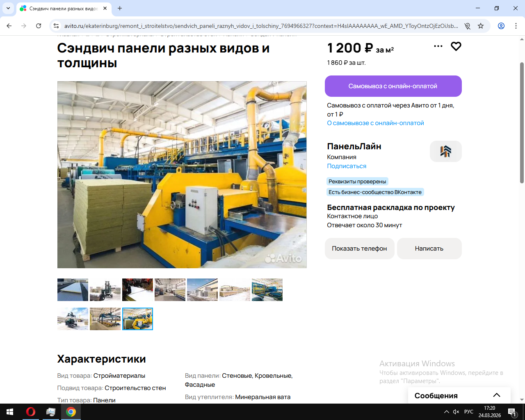Click the Самовывоз с онлайн-оплатой button
Viewport: 525px width, 420px height.
pos(393,86)
